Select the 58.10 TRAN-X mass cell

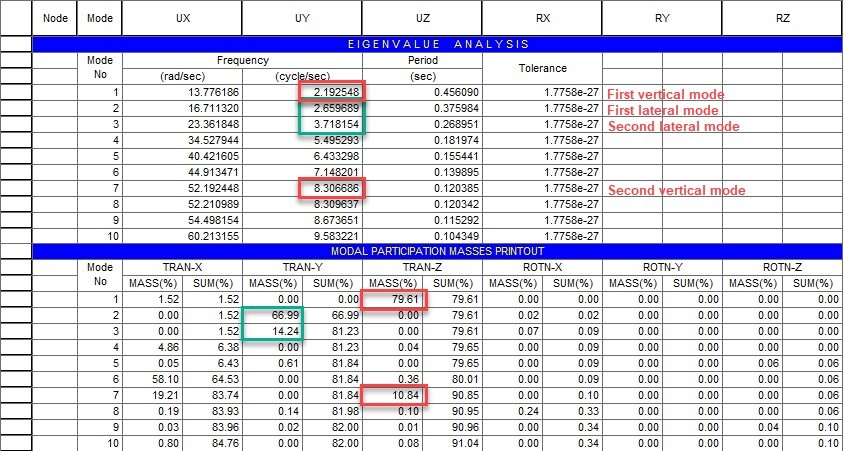click(x=153, y=379)
